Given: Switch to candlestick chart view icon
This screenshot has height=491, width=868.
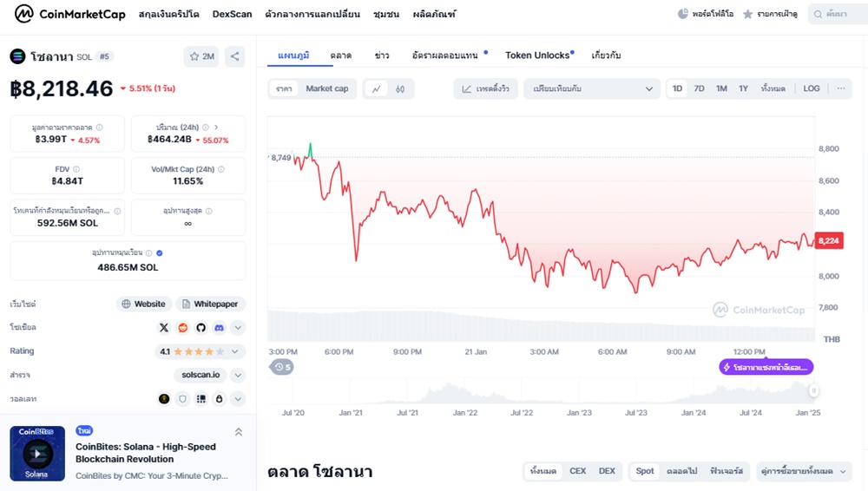Looking at the screenshot, I should [399, 88].
